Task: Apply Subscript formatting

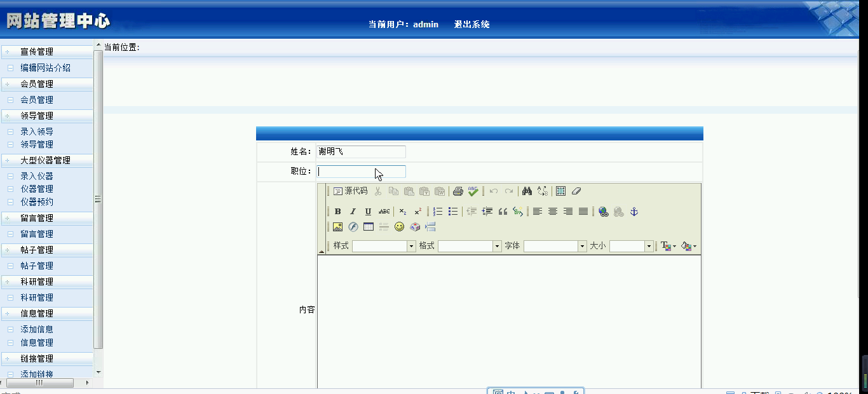Action: click(403, 212)
